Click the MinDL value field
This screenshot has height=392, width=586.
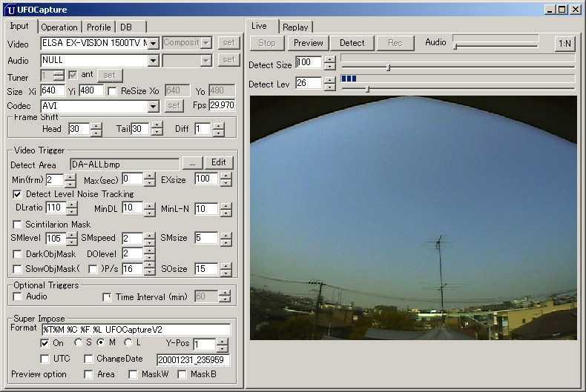pyautogui.click(x=132, y=208)
